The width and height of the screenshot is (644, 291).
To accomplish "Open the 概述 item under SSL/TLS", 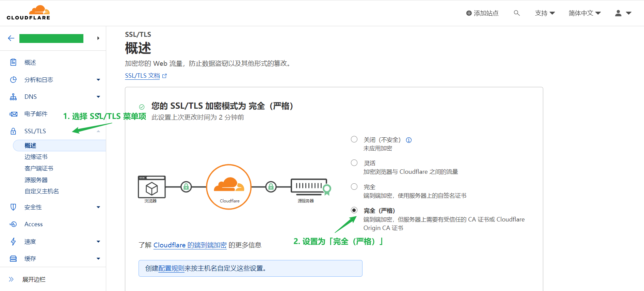I will 60,145.
